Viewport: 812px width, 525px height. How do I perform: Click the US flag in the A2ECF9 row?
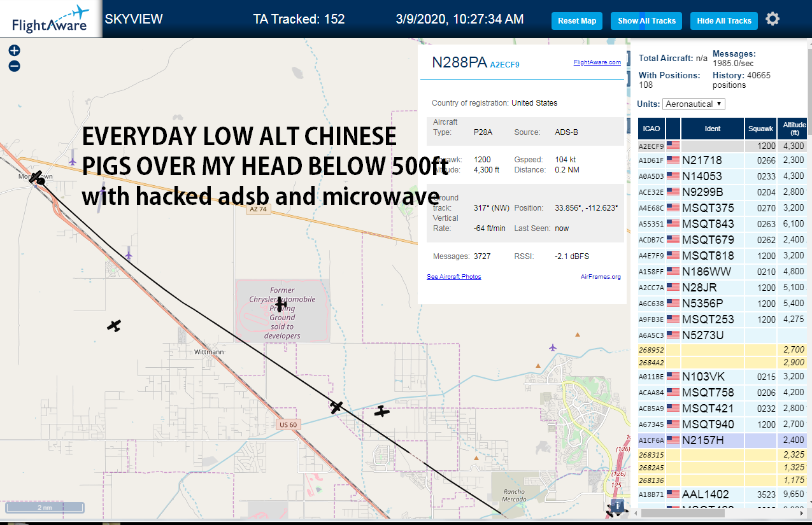tap(673, 146)
